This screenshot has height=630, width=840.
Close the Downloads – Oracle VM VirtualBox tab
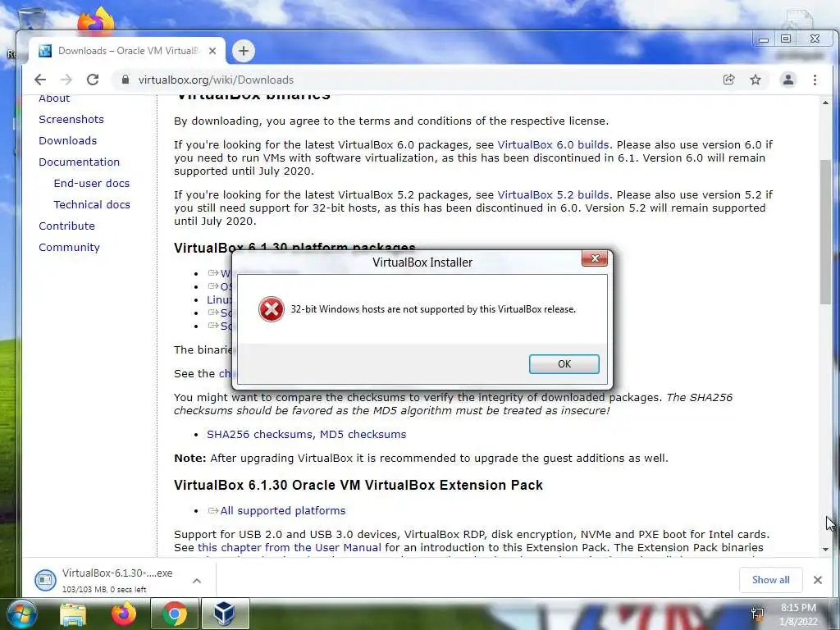212,51
